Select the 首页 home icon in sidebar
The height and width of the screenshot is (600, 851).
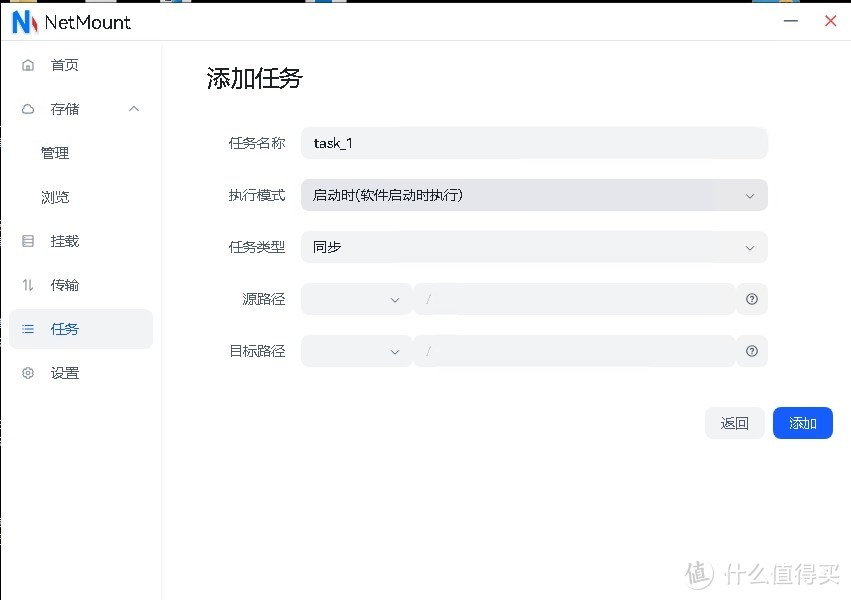pos(27,65)
